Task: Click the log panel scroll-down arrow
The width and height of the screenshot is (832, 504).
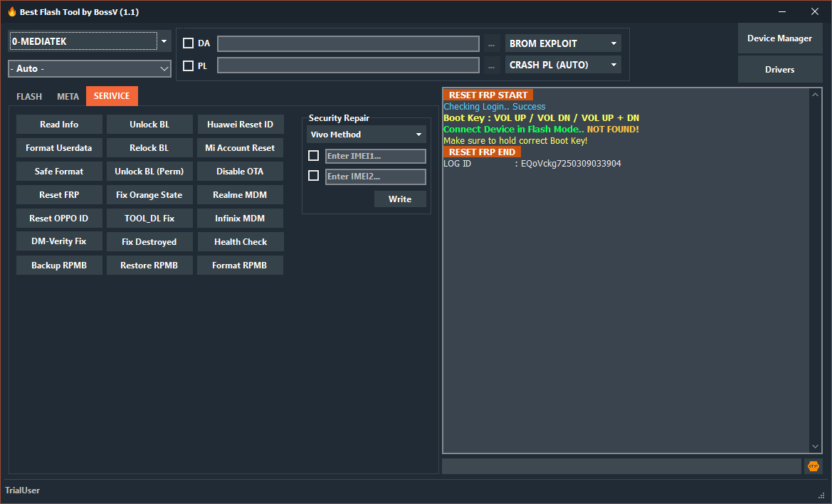Action: point(815,446)
